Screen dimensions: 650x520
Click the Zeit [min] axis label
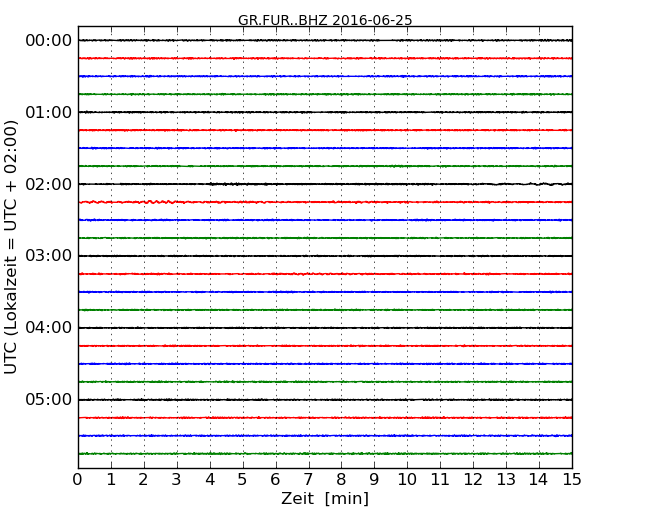(x=325, y=498)
